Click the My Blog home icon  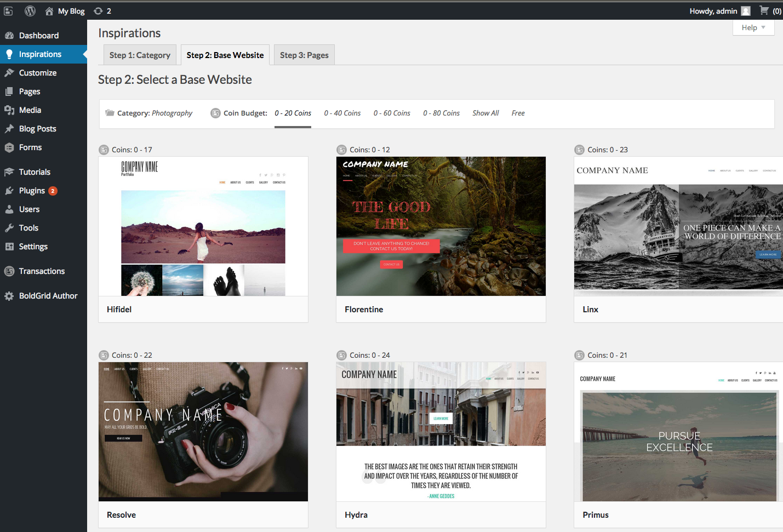click(x=49, y=11)
